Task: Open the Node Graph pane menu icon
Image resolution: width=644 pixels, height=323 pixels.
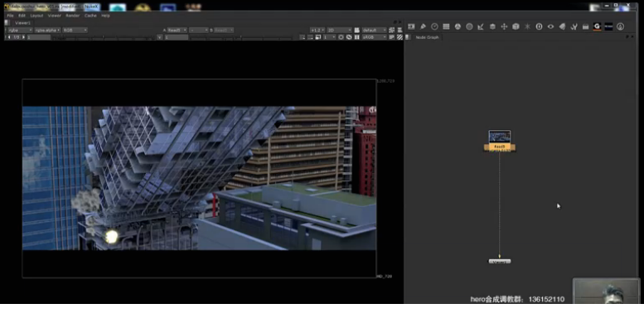Action: click(408, 37)
